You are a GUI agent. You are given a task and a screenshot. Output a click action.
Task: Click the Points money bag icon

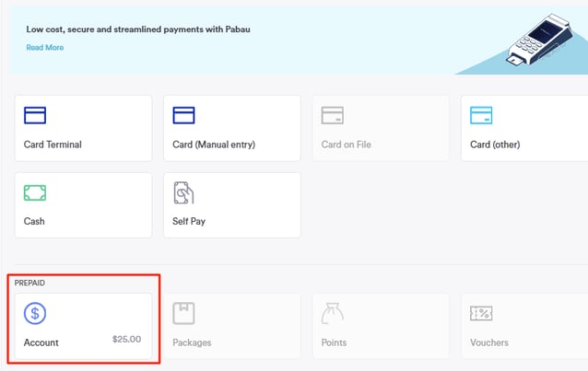332,314
